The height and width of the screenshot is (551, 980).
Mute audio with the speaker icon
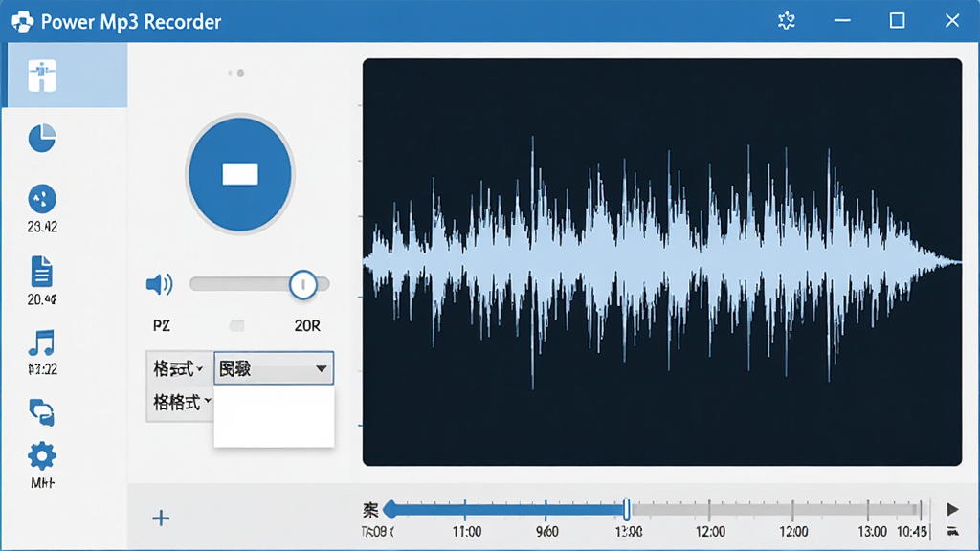point(160,284)
